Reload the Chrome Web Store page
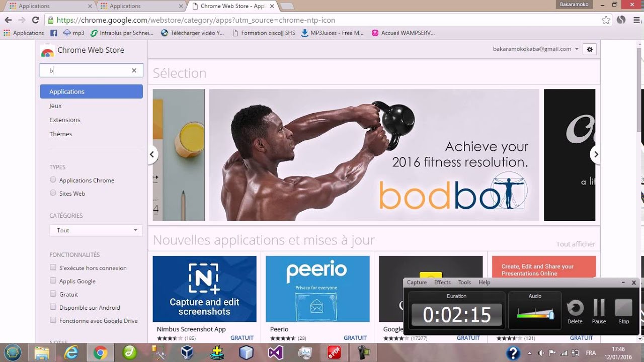Screen dimensions: 644x362 coord(35,20)
